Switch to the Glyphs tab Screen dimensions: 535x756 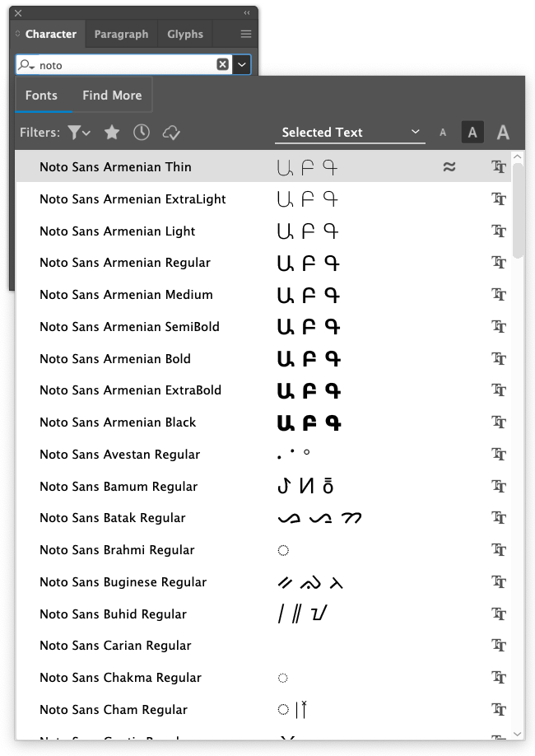pyautogui.click(x=185, y=34)
